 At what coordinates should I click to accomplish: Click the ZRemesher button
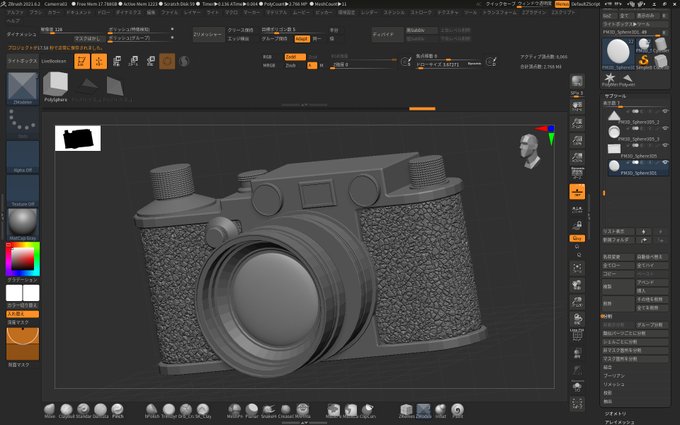209,34
